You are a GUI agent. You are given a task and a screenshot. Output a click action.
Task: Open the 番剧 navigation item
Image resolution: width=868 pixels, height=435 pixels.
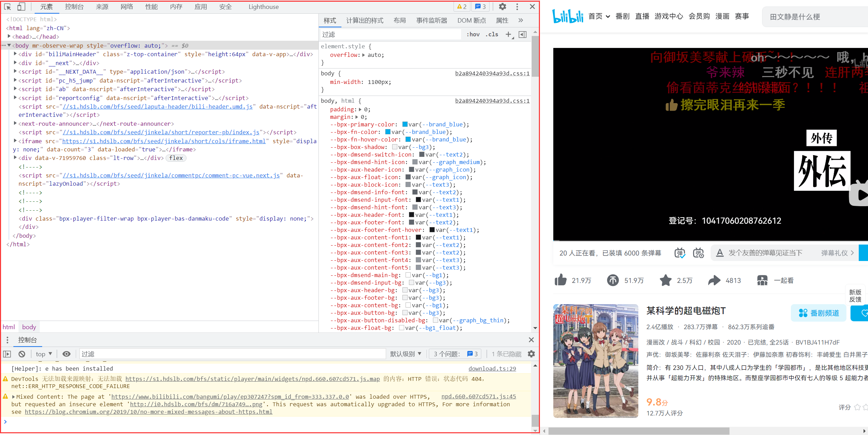623,16
